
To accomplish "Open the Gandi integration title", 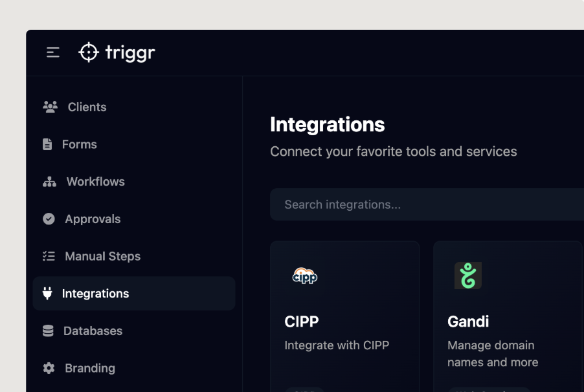I will click(x=468, y=321).
